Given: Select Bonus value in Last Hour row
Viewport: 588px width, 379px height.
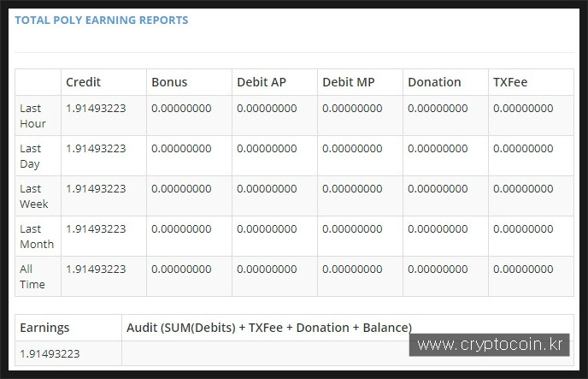Looking at the screenshot, I should click(x=181, y=108).
